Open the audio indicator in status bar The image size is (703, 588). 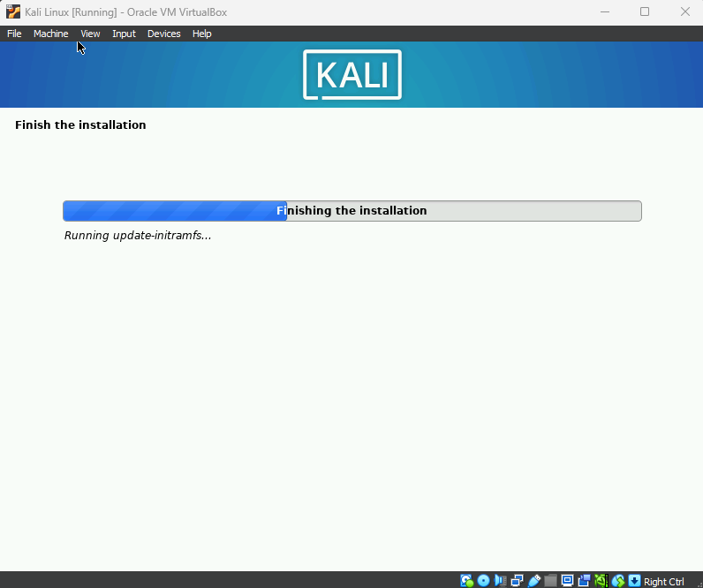point(500,581)
